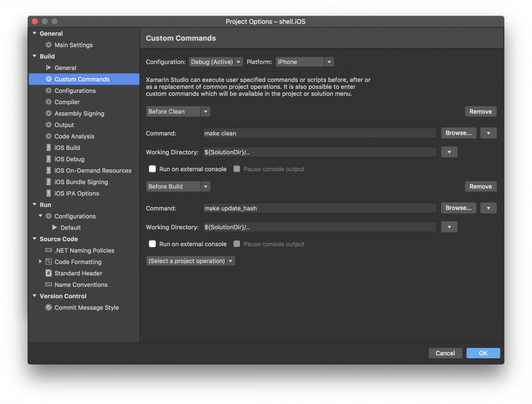Screen dimensions: 532x404
Task: Expand the Code Formatting section
Action: coord(40,262)
